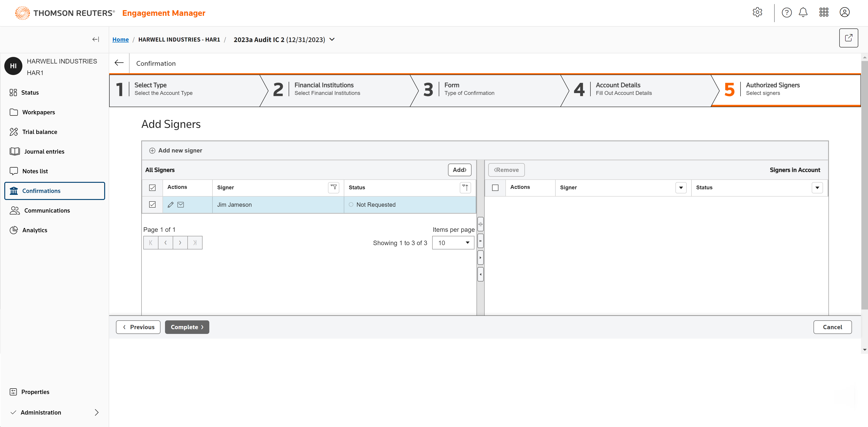Open the settings gear icon
Viewport: 868px width, 427px height.
[757, 12]
